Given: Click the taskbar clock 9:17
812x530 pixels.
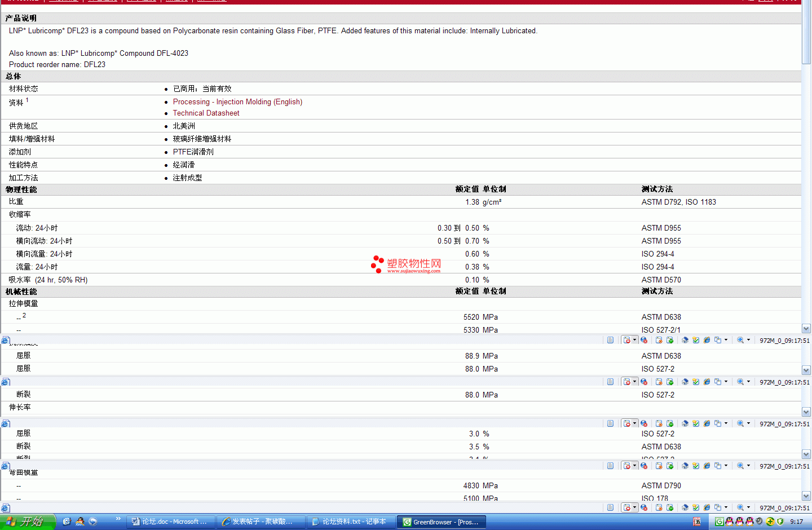Looking at the screenshot, I should click(x=796, y=522).
